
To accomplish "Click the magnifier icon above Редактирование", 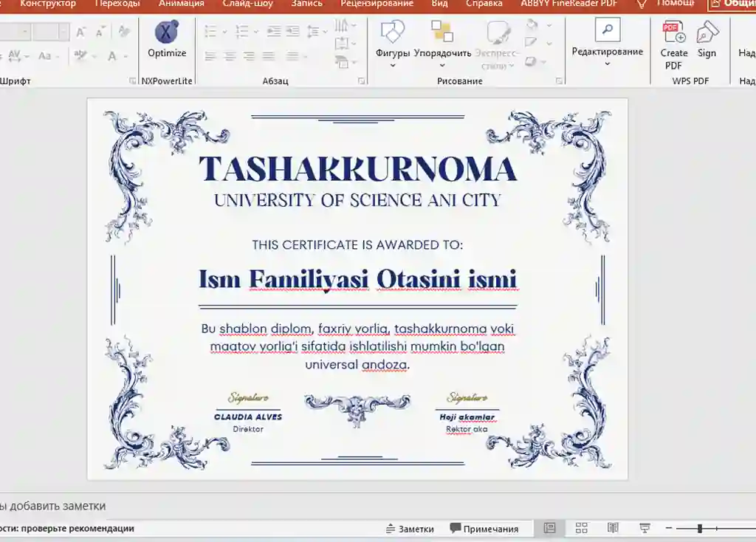I will pos(608,30).
